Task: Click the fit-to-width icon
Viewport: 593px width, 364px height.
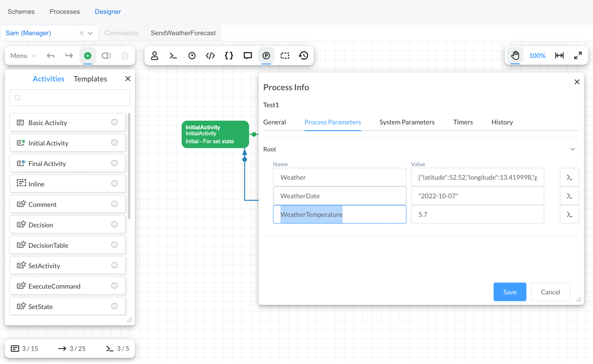Action: click(x=559, y=56)
